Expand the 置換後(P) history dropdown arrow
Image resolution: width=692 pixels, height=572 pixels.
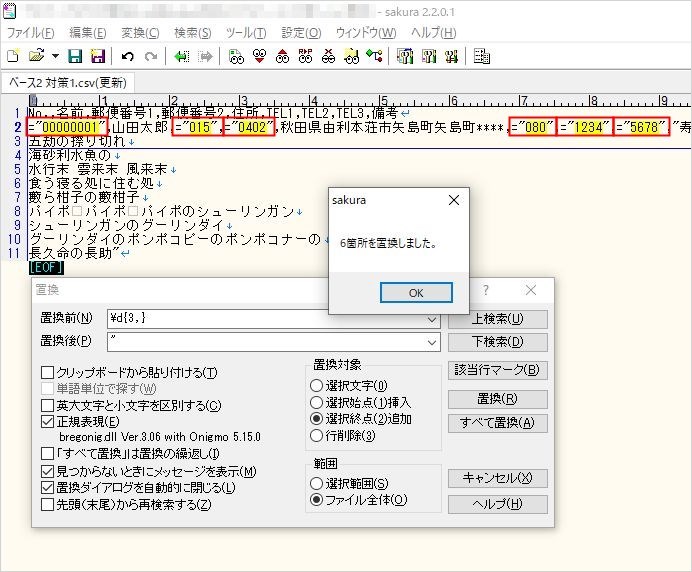tap(432, 342)
